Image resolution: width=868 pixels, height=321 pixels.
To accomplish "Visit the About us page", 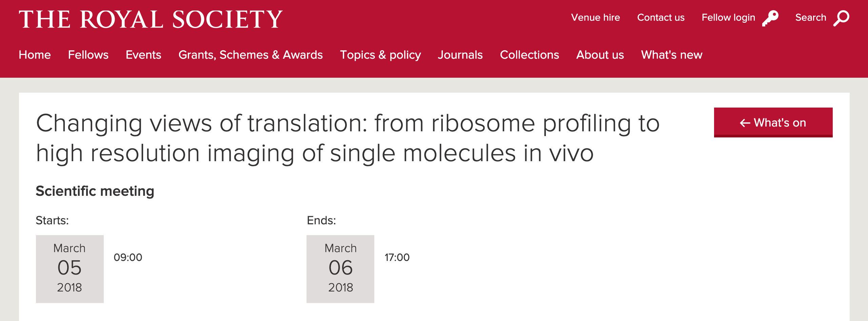I will (600, 55).
